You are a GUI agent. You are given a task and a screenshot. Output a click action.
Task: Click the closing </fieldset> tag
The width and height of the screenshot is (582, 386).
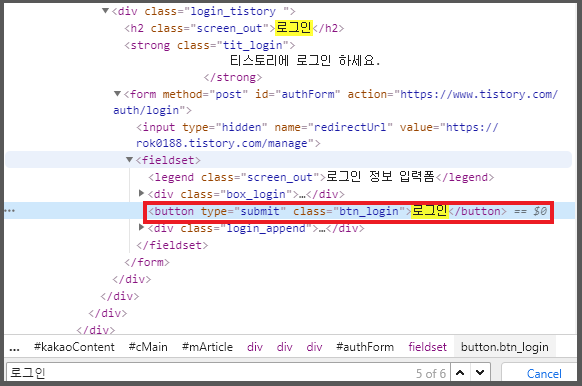pyautogui.click(x=172, y=245)
